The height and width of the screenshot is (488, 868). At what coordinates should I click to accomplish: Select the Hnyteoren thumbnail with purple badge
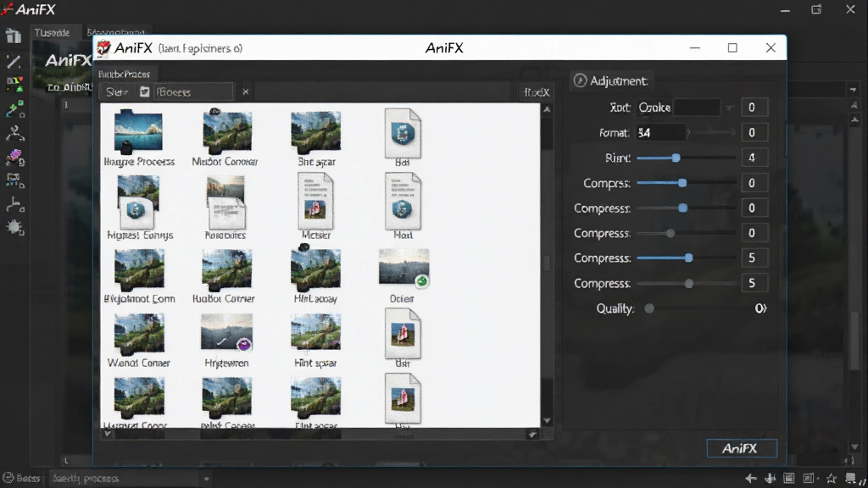tap(227, 341)
